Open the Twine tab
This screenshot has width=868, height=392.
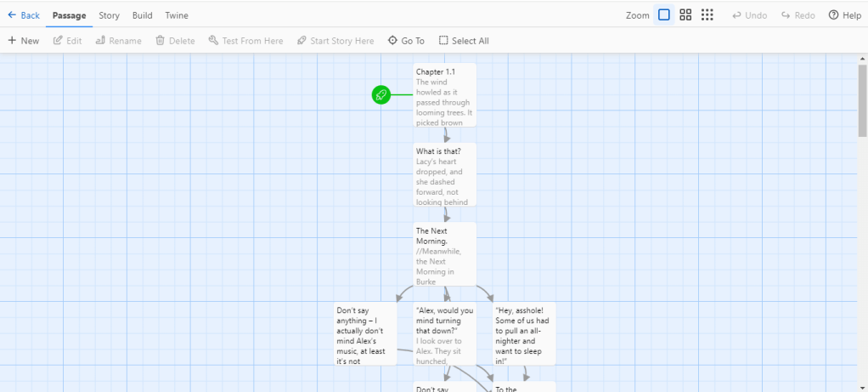coord(177,15)
